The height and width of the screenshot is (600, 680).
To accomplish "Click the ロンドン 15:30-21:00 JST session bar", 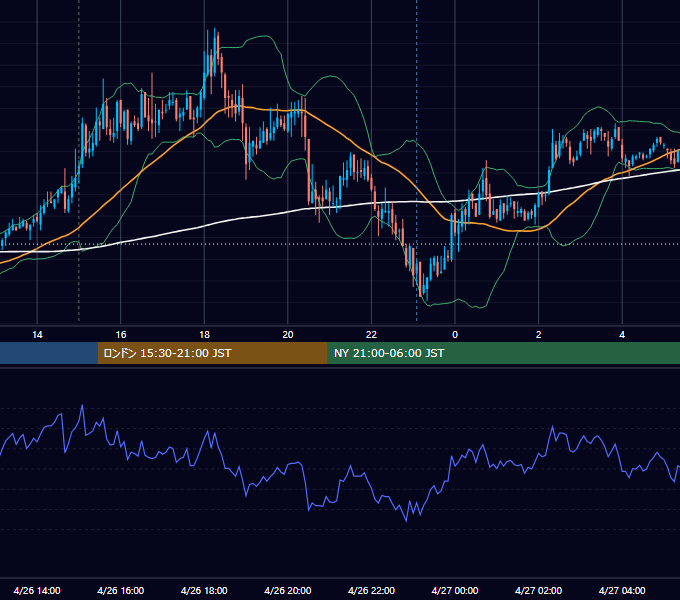I will 212,353.
